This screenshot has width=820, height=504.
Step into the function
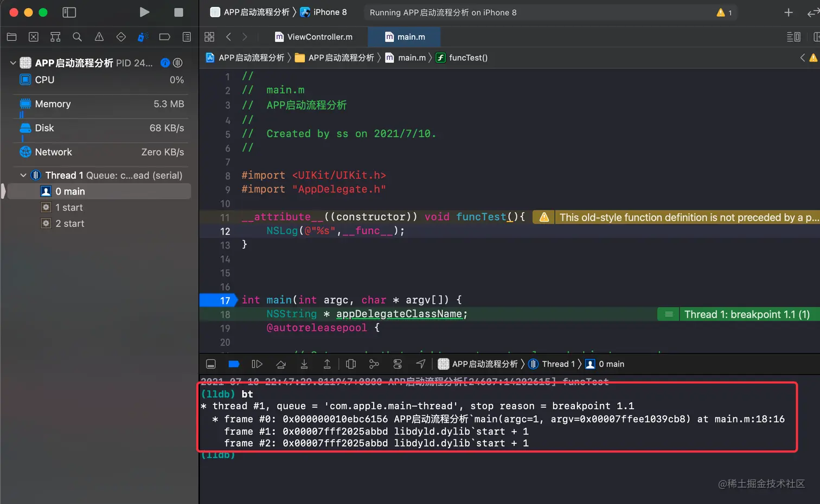click(304, 364)
